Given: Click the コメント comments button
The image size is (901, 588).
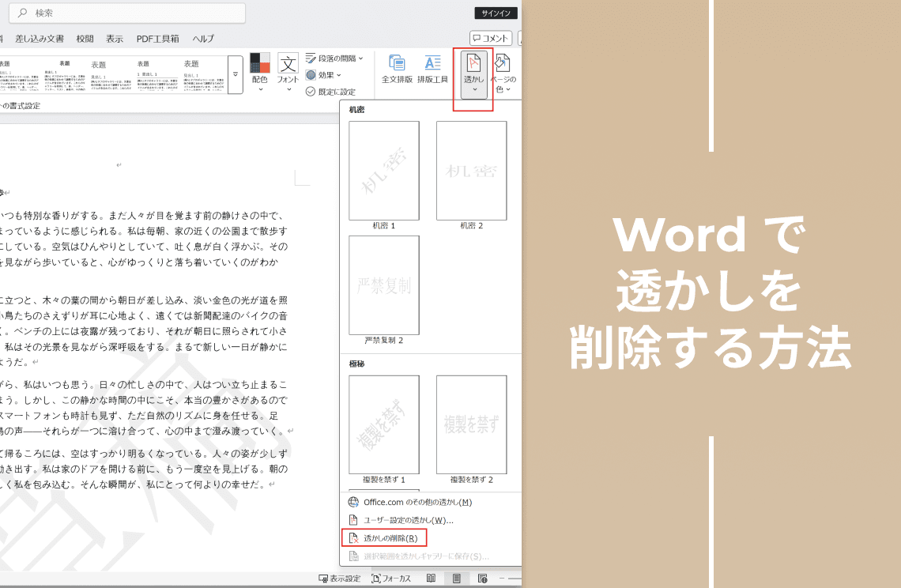Looking at the screenshot, I should point(491,38).
